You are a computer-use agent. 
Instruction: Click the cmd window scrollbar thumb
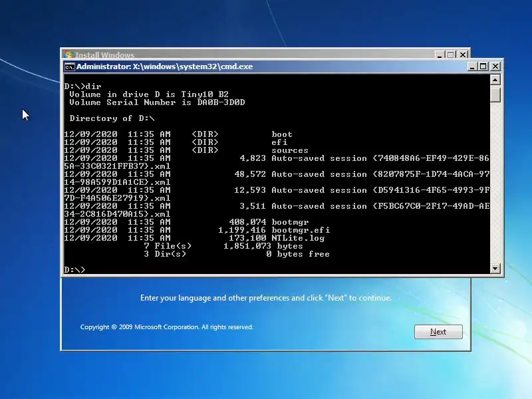click(x=495, y=94)
